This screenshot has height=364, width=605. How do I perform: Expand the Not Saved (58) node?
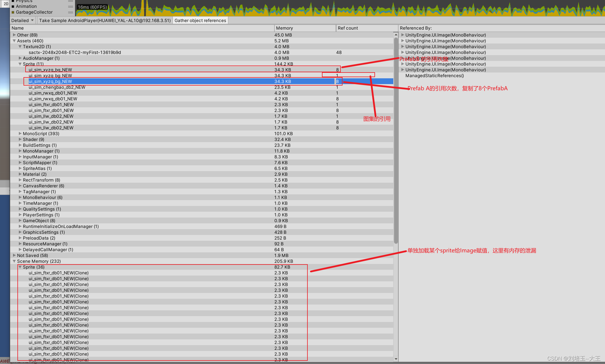point(14,255)
